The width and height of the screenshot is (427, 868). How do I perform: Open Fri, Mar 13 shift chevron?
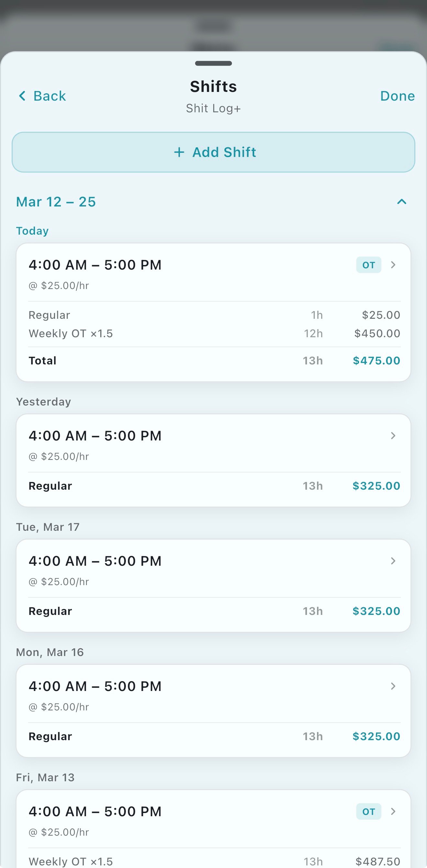coord(393,812)
